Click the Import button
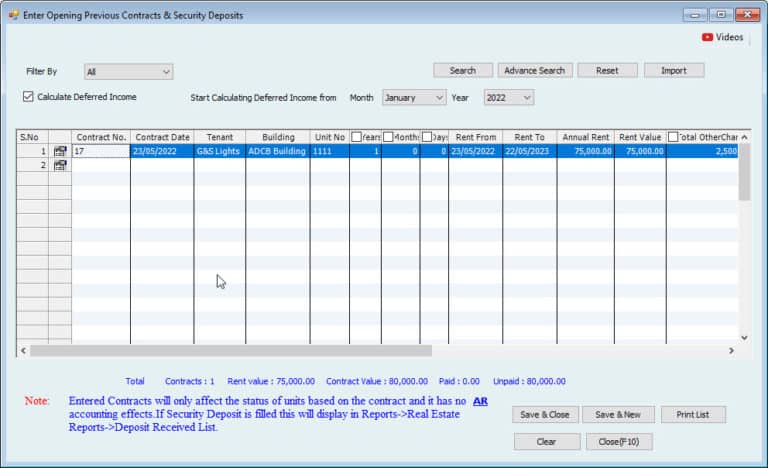Viewport: 768px width, 468px height. pyautogui.click(x=674, y=70)
